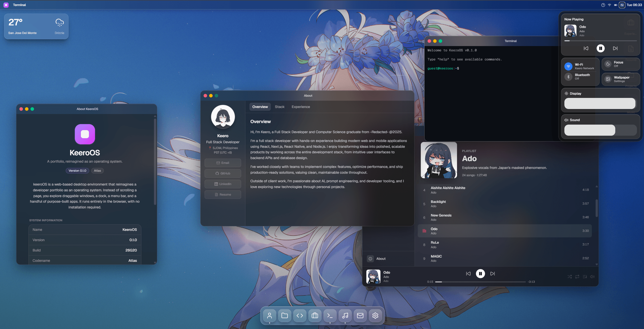Click previous track in the Music player bar
The width and height of the screenshot is (644, 329).
468,274
